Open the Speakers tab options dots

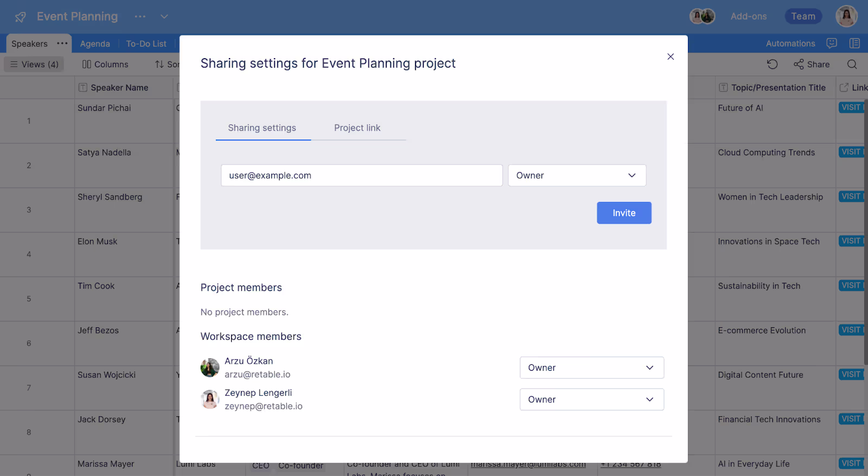click(x=62, y=43)
